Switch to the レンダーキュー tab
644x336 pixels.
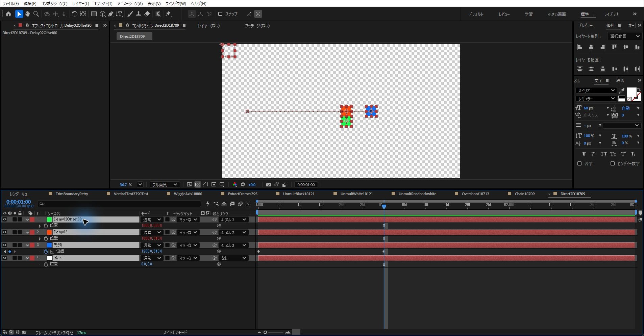click(x=20, y=194)
